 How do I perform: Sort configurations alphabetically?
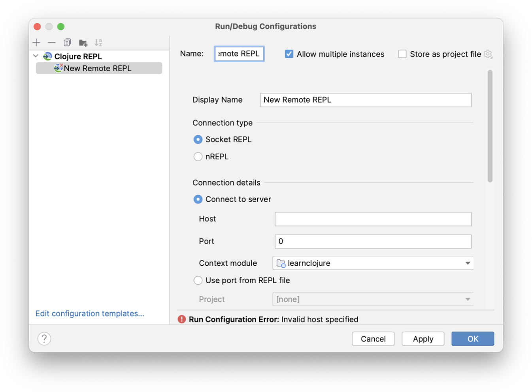[x=98, y=42]
